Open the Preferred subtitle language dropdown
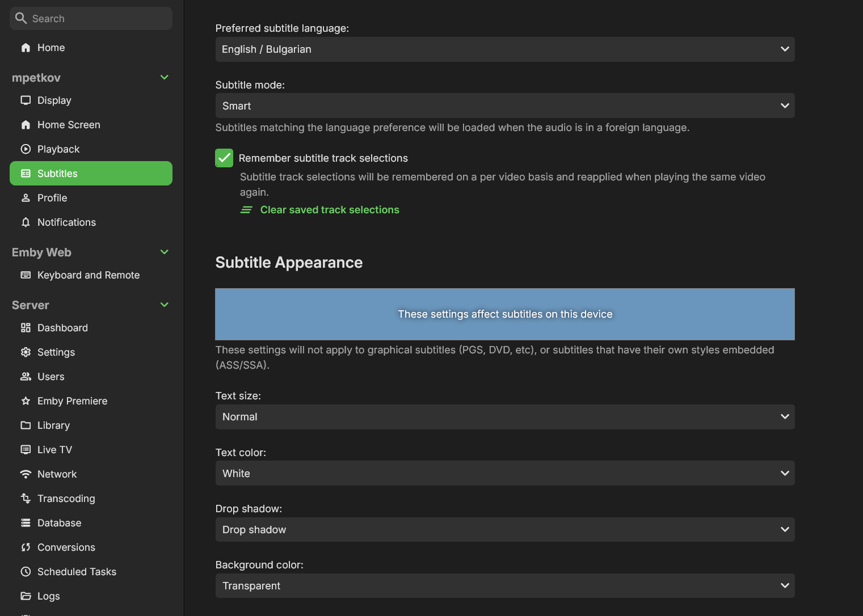The width and height of the screenshot is (863, 616). [x=504, y=49]
